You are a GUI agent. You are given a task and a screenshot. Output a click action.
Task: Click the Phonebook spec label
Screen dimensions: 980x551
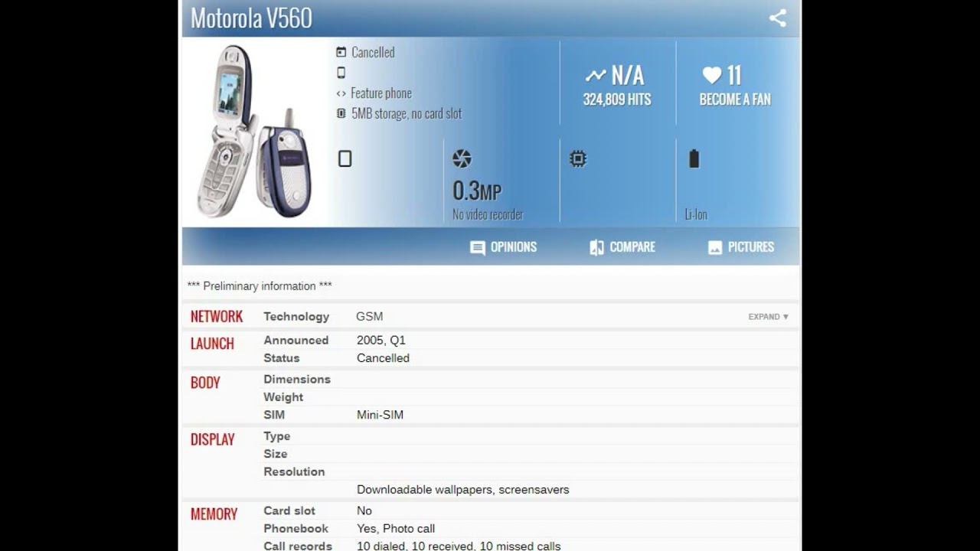click(296, 528)
